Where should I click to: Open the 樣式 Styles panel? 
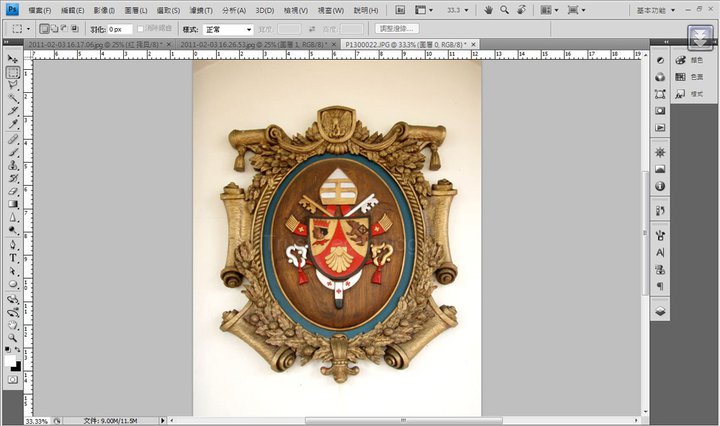[x=690, y=94]
